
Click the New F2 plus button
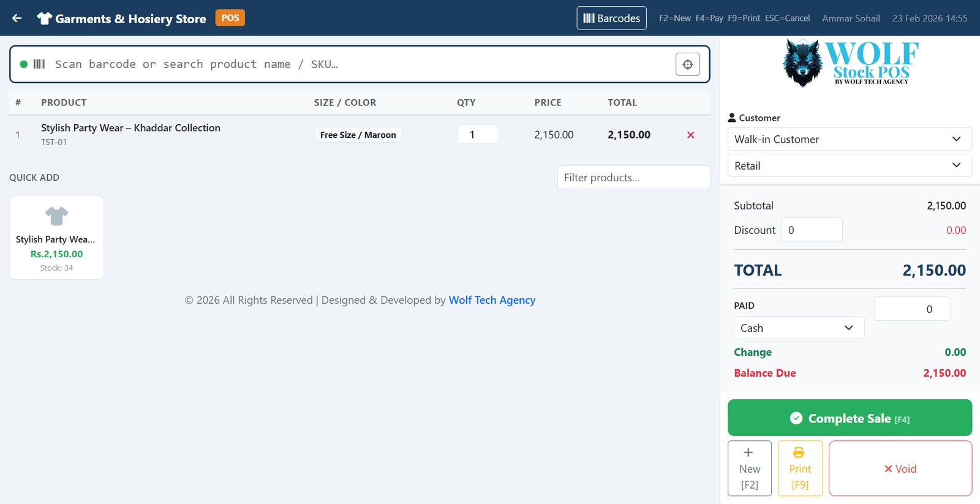click(749, 468)
